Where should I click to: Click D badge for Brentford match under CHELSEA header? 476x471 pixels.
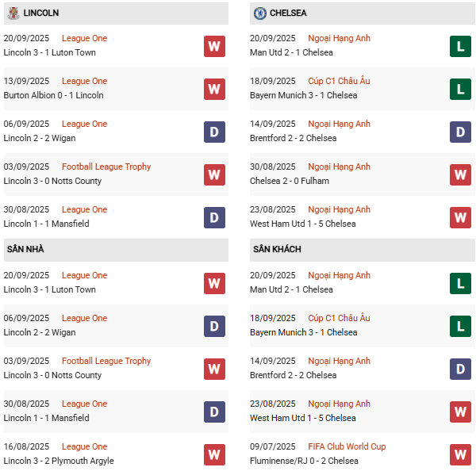(x=460, y=132)
